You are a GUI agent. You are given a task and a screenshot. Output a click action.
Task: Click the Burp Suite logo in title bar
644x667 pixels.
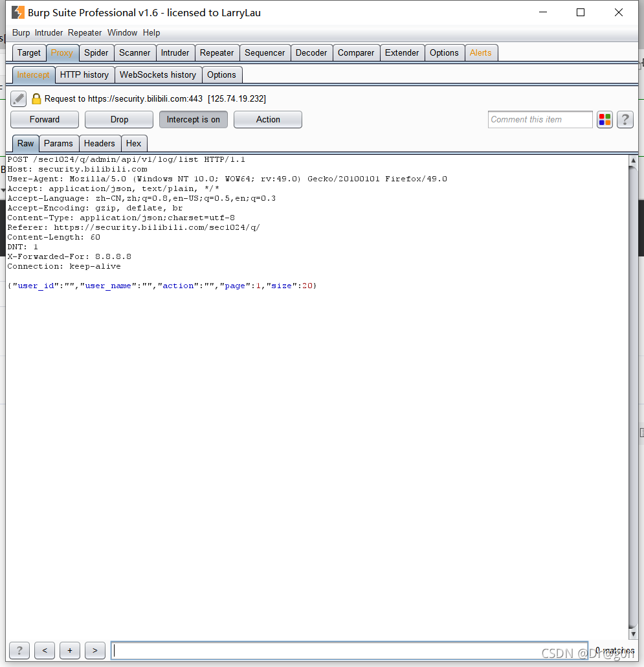(18, 12)
